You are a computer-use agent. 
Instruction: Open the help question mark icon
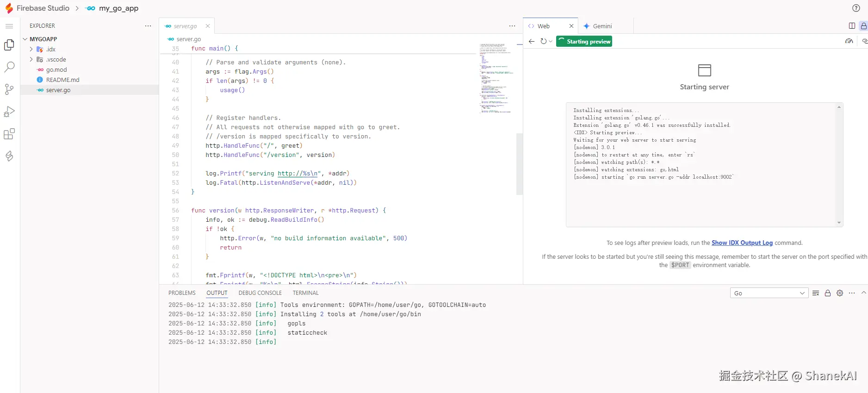856,8
